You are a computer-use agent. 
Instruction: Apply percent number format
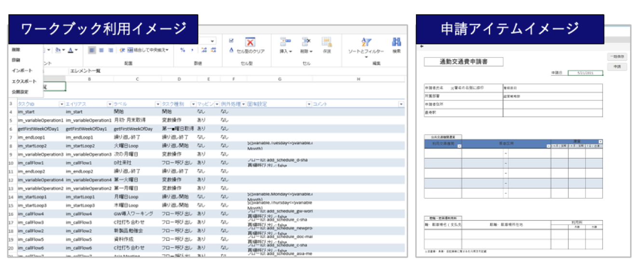[x=183, y=50]
